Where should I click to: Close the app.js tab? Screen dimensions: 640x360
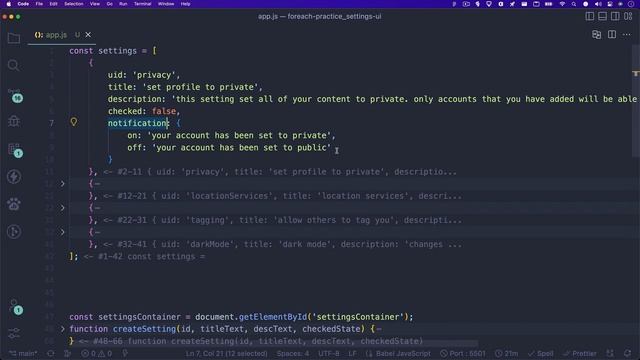point(88,35)
